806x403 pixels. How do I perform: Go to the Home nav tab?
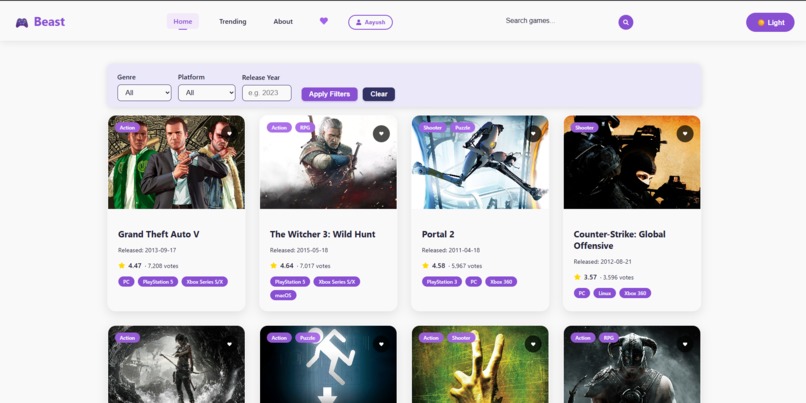point(182,22)
